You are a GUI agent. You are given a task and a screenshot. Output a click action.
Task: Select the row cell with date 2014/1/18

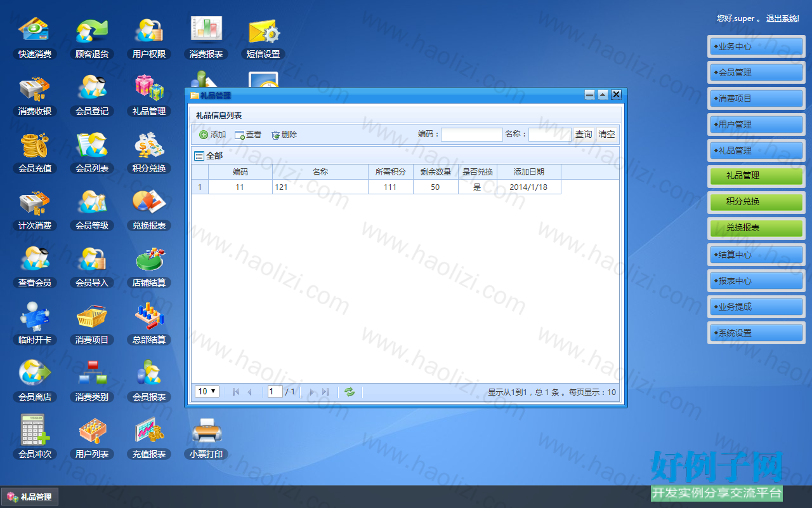tap(529, 187)
